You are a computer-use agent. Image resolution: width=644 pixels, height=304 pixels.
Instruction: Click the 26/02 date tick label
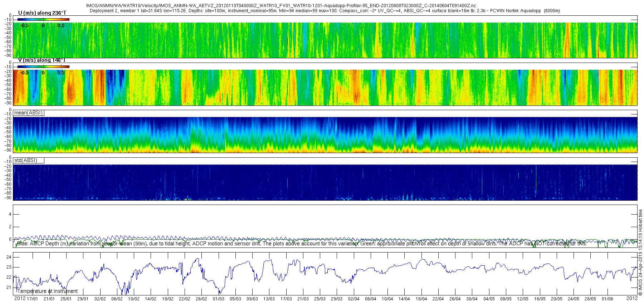coord(201,299)
